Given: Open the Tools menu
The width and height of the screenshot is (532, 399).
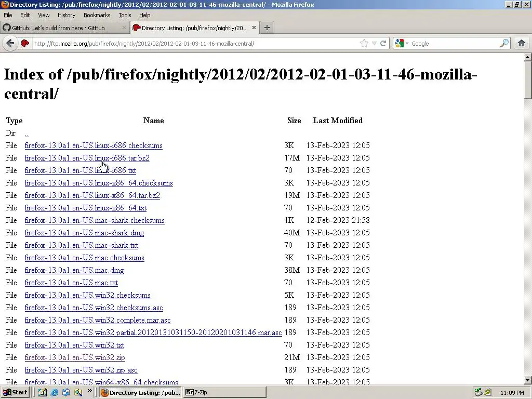Looking at the screenshot, I should coord(125,15).
